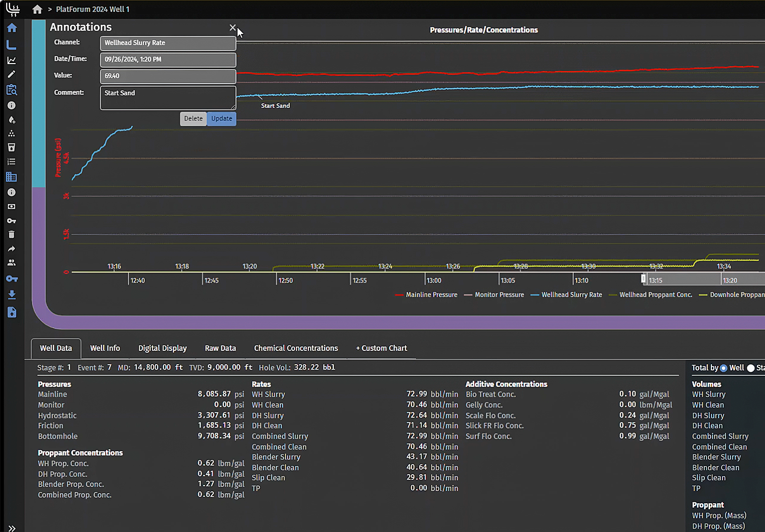Select the pencil annotation tool

pos(11,74)
